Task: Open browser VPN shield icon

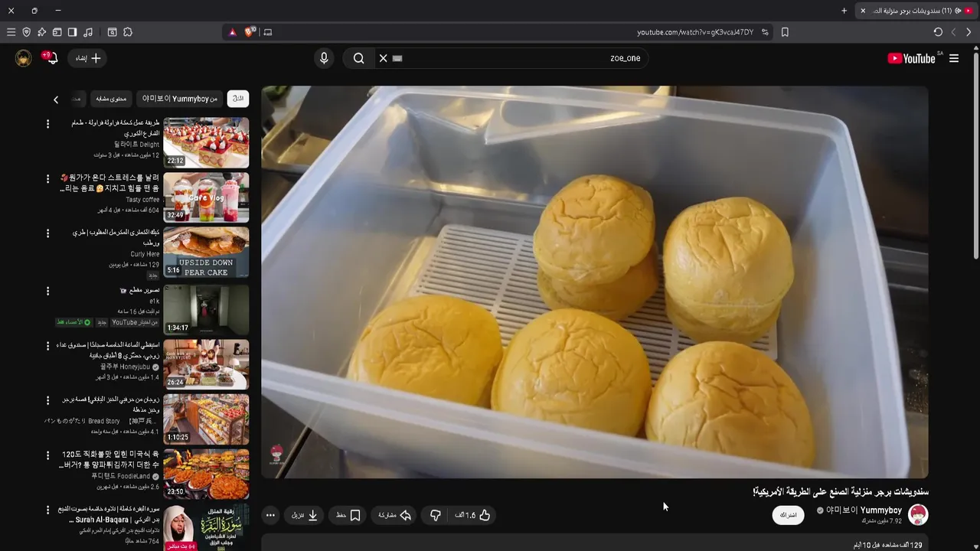Action: [x=26, y=32]
